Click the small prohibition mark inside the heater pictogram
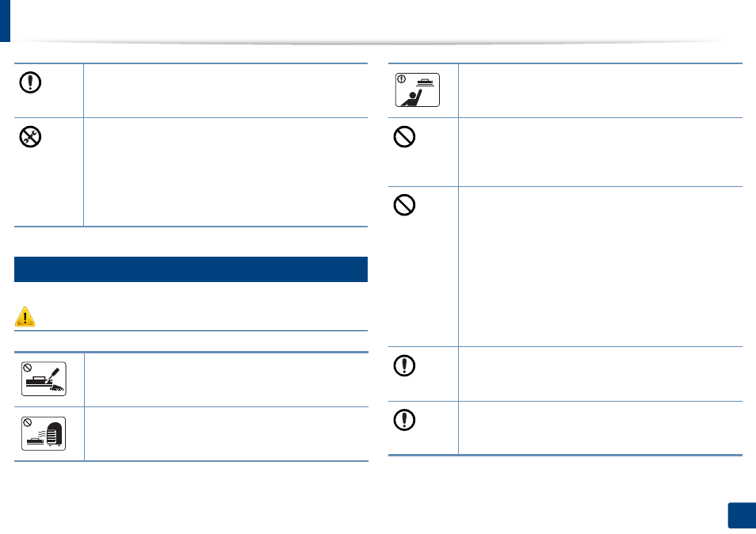Screen dimensions: 756x534 pos(28,422)
